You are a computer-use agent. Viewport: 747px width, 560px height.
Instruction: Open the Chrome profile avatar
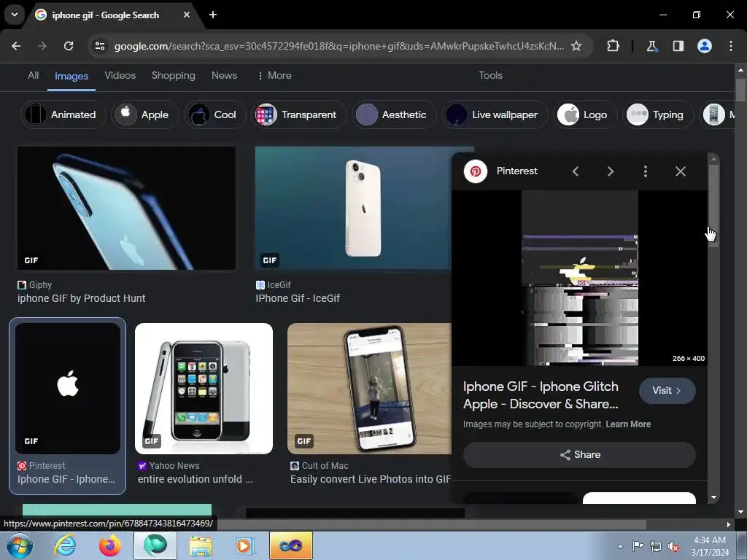coord(705,46)
